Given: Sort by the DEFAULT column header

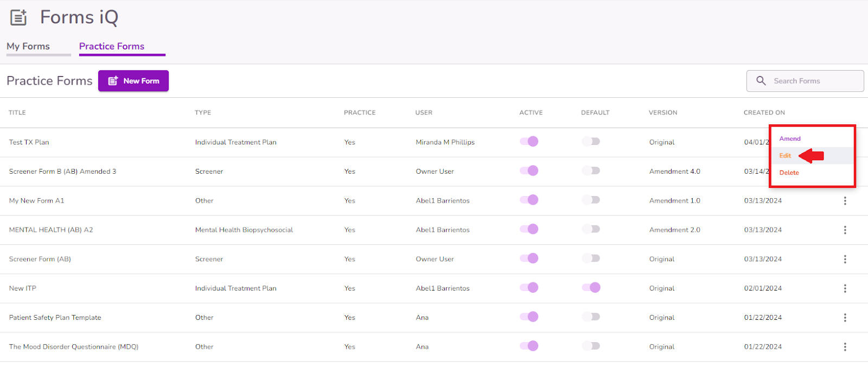Looking at the screenshot, I should pyautogui.click(x=595, y=113).
